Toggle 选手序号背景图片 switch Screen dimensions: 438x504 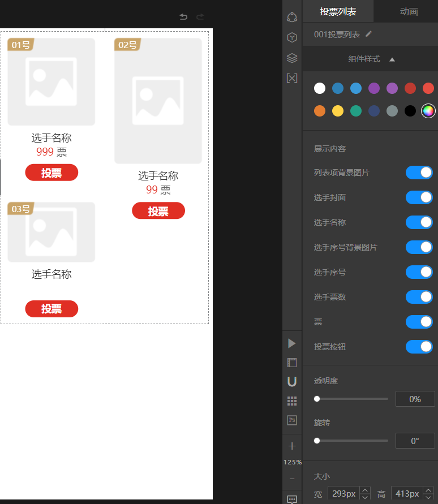click(419, 247)
